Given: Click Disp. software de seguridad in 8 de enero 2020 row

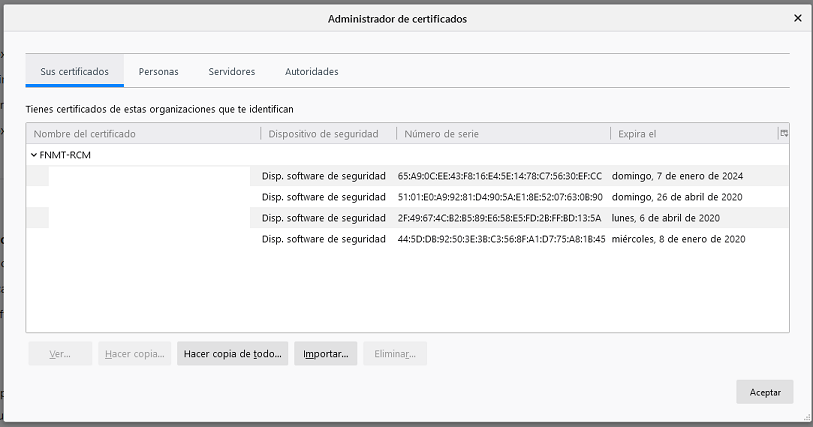Looking at the screenshot, I should (x=324, y=239).
